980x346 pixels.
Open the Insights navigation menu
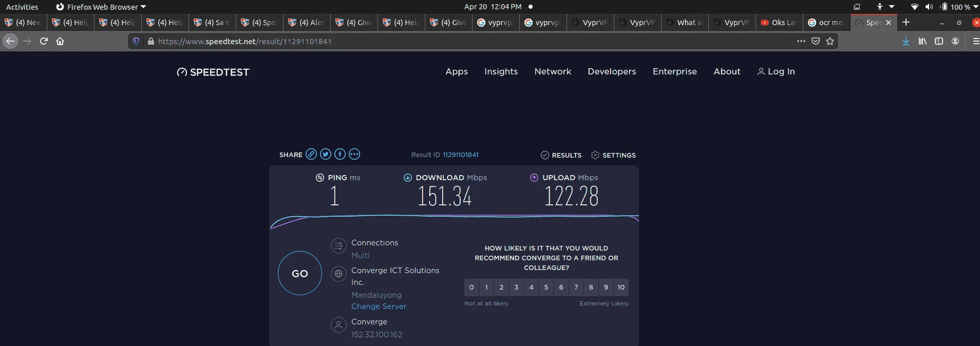point(501,71)
